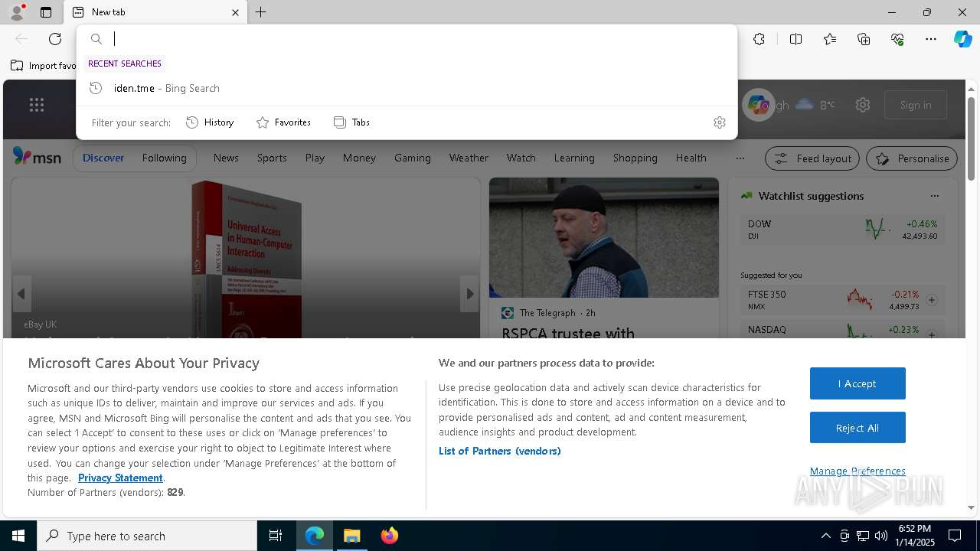The height and width of the screenshot is (551, 980).
Task: Open Manage Preferences link
Action: [x=857, y=471]
